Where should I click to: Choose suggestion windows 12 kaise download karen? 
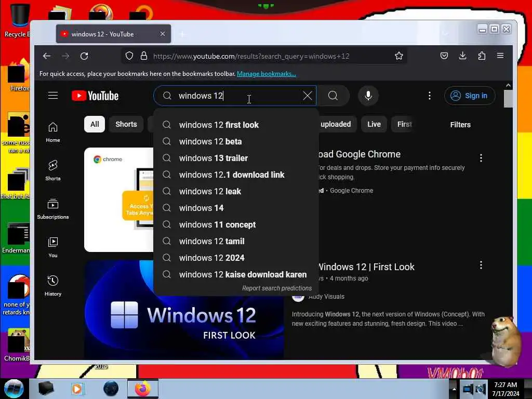236,274
